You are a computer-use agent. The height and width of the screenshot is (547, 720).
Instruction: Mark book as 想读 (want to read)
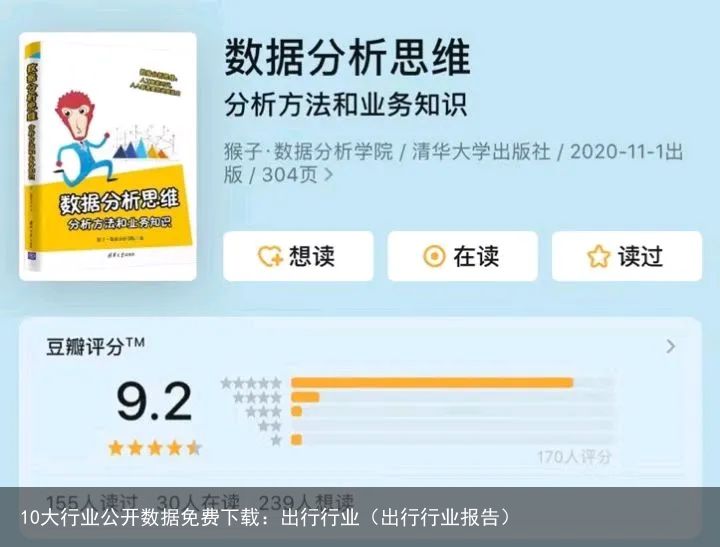coord(298,256)
